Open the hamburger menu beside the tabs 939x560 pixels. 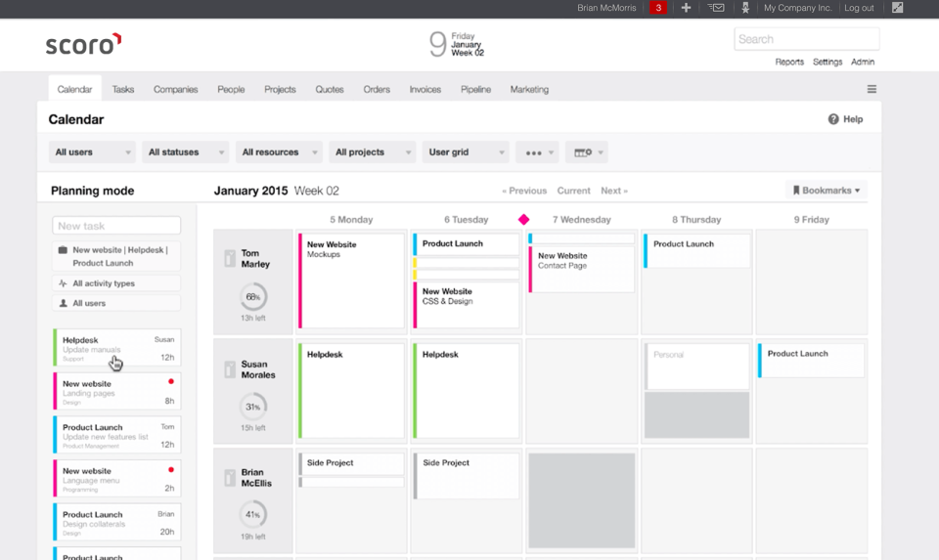click(872, 89)
